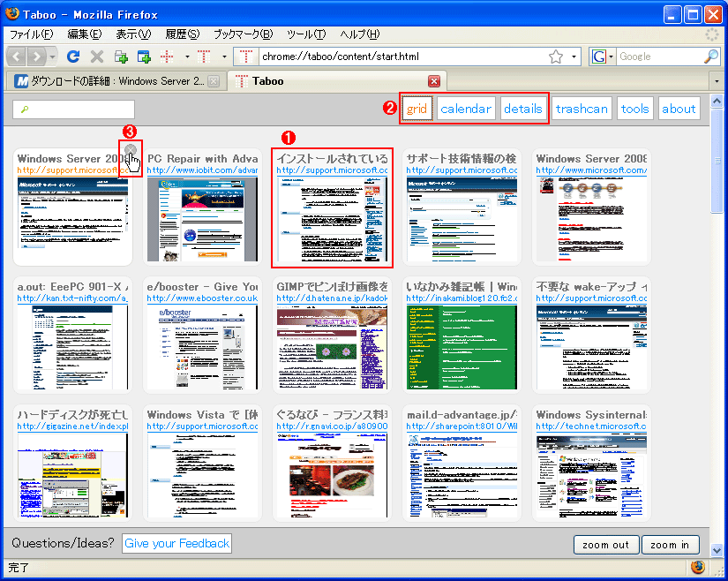The height and width of the screenshot is (581, 728).
Task: Click the http://technet.microsoft.c link
Action: pyautogui.click(x=591, y=426)
